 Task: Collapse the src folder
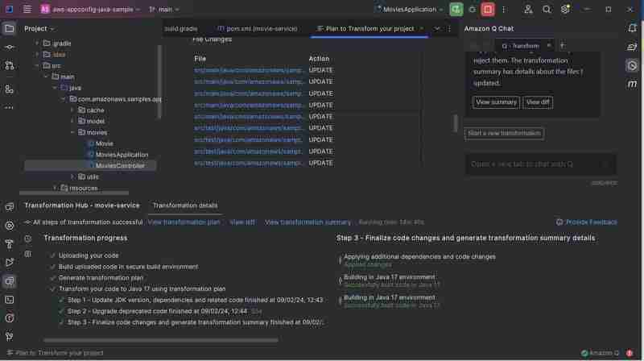[37, 65]
